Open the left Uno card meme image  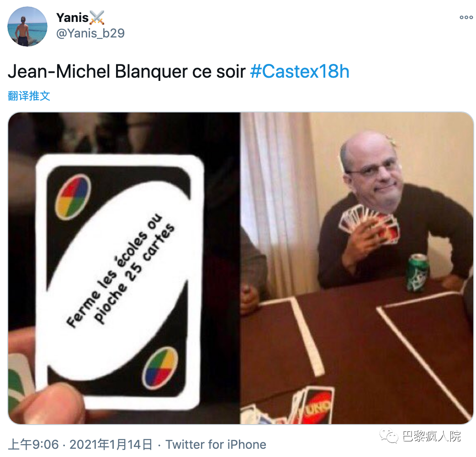tap(124, 268)
